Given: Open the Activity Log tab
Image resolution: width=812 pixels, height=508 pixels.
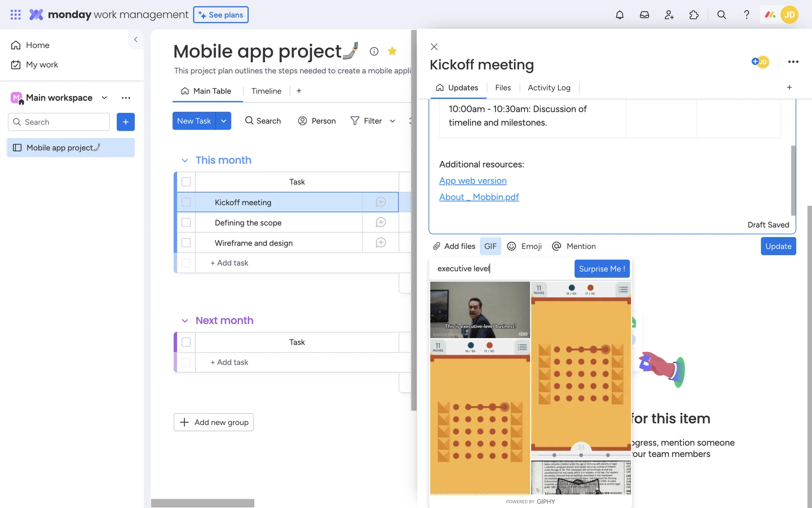Looking at the screenshot, I should [x=549, y=88].
